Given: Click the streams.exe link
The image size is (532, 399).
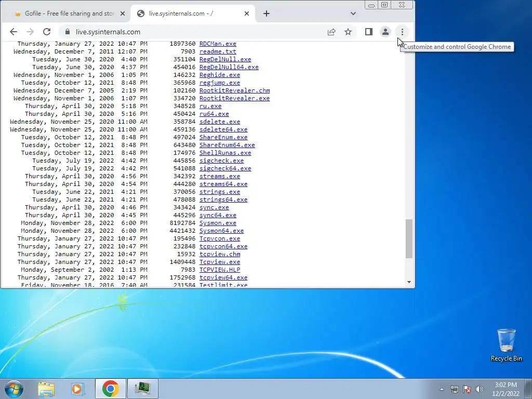Looking at the screenshot, I should [x=220, y=177].
